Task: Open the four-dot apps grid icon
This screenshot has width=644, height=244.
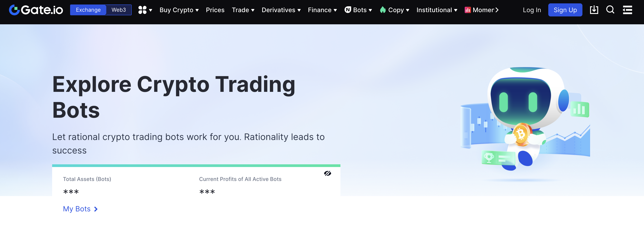Action: click(142, 10)
